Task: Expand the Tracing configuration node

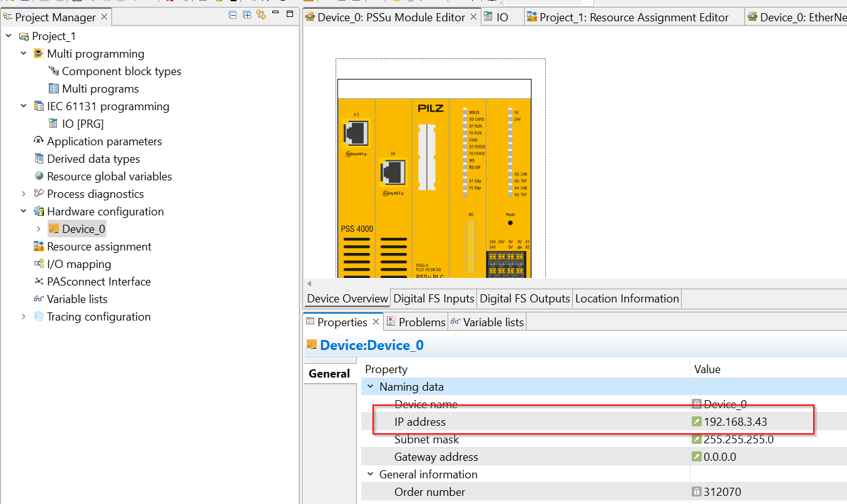Action: click(24, 317)
